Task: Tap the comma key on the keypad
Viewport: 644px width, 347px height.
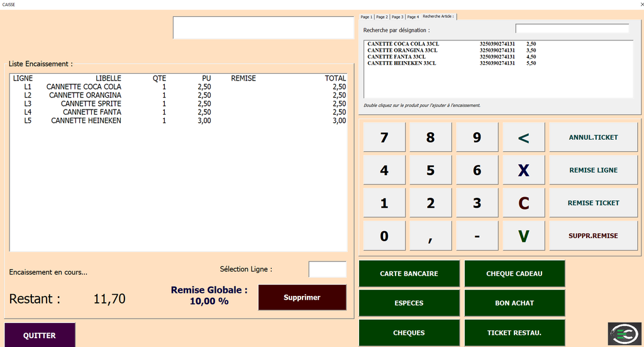Action: [430, 236]
